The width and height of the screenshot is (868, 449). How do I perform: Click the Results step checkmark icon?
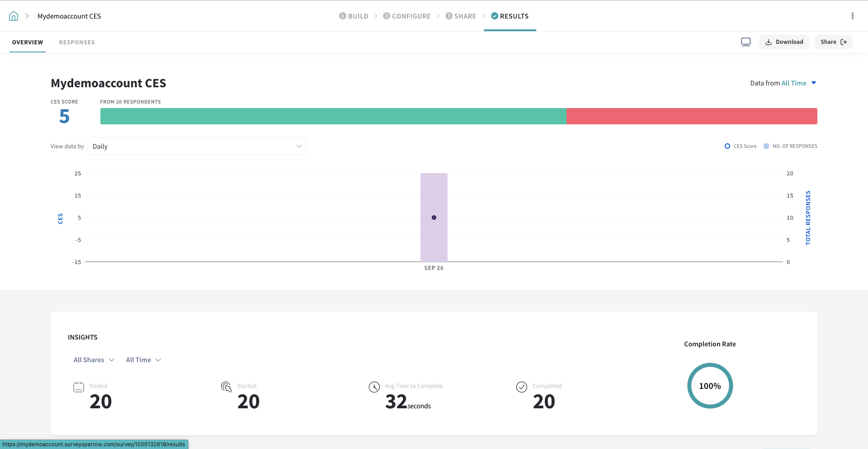pyautogui.click(x=495, y=16)
